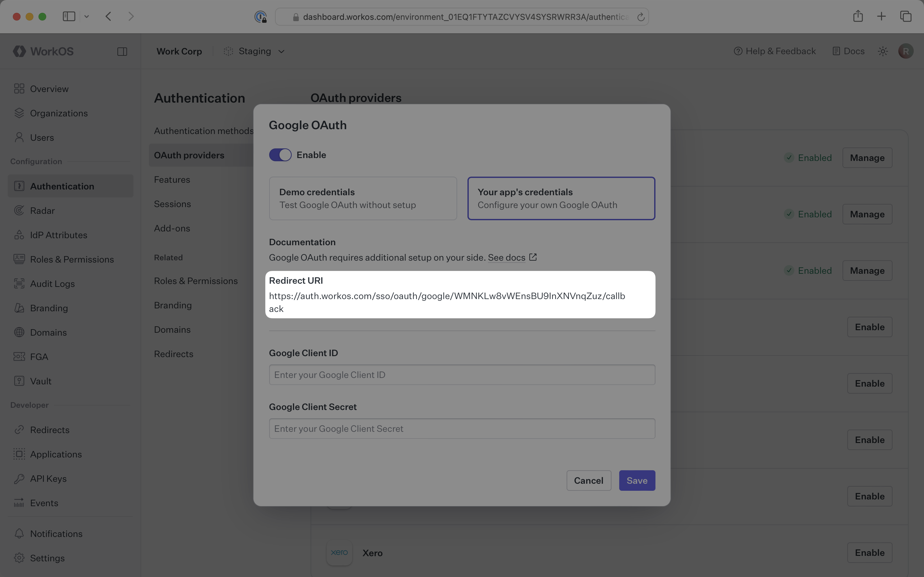The height and width of the screenshot is (577, 924).
Task: Expand the browser sidebar options chevron
Action: pos(87,16)
